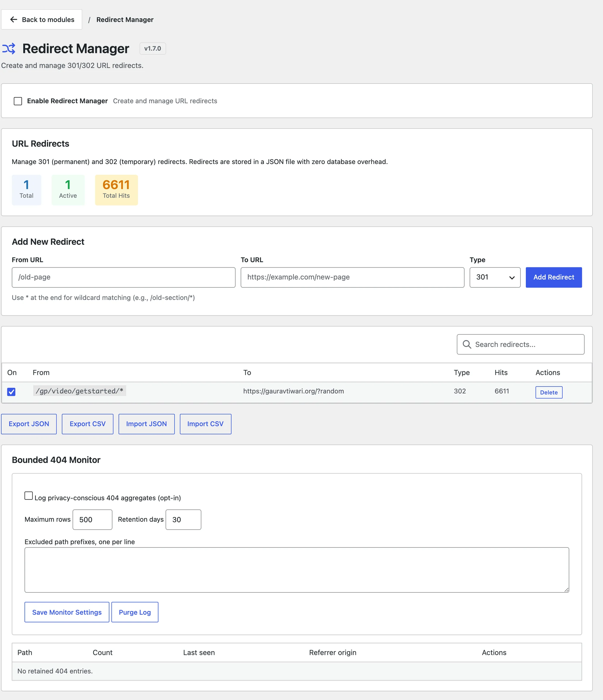The width and height of the screenshot is (603, 700).
Task: Open the redirect Type 301 dropdown
Action: pyautogui.click(x=495, y=277)
